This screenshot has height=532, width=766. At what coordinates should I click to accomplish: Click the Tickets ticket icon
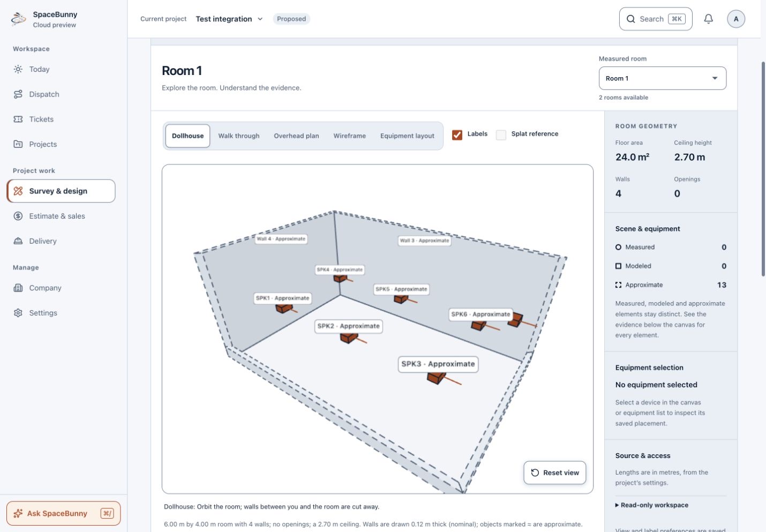tap(18, 119)
